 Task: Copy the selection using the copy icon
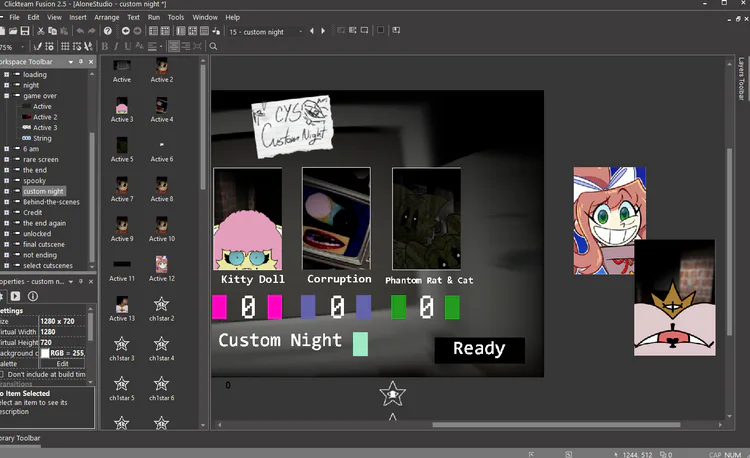pyautogui.click(x=52, y=31)
